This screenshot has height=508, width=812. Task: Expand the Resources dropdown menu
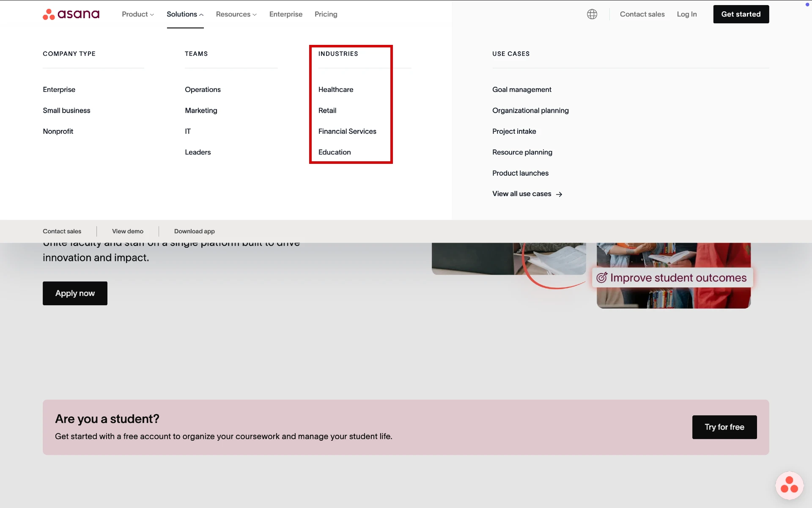pos(236,14)
